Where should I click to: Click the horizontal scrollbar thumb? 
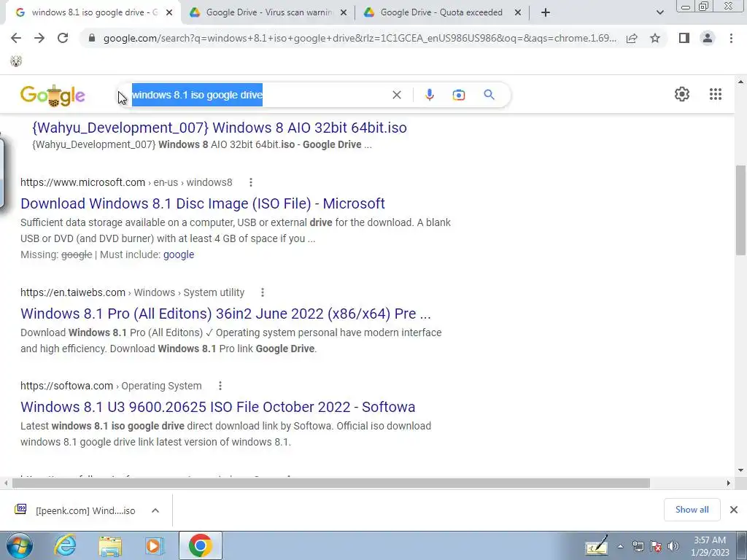pos(330,483)
